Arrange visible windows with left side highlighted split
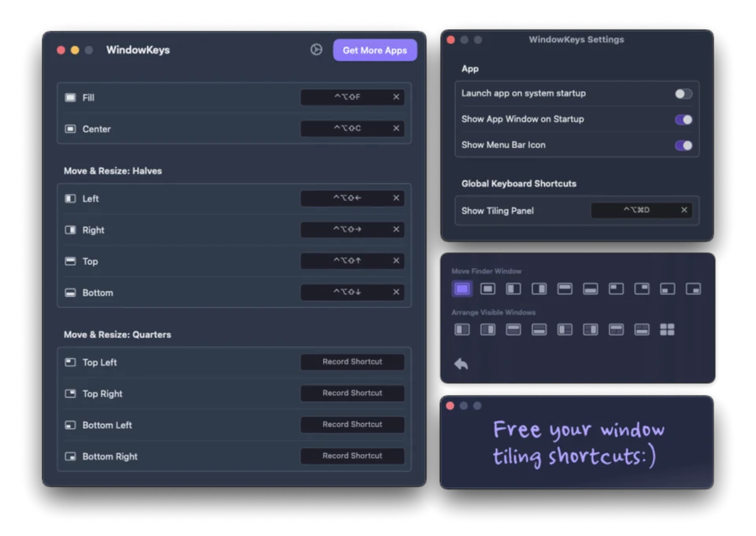 [462, 329]
